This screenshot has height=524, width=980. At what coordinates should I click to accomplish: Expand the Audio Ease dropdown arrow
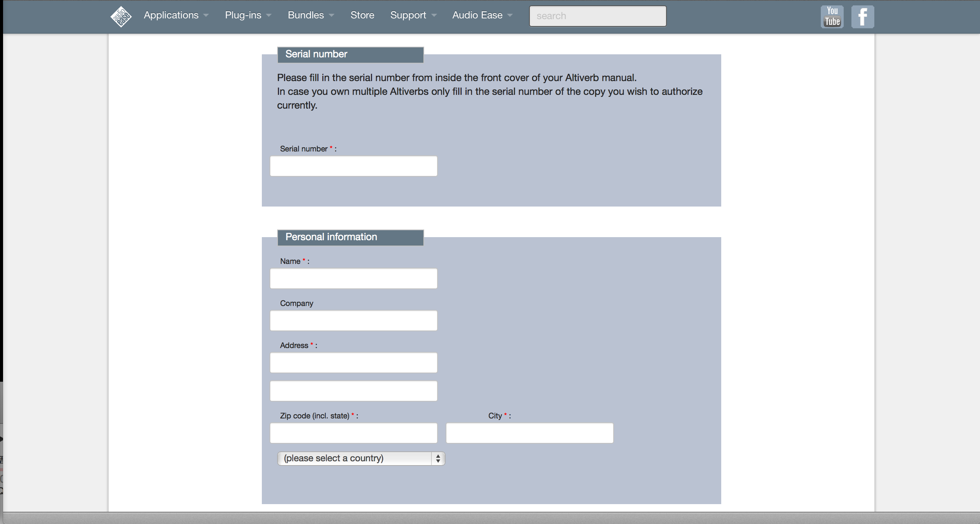click(510, 15)
